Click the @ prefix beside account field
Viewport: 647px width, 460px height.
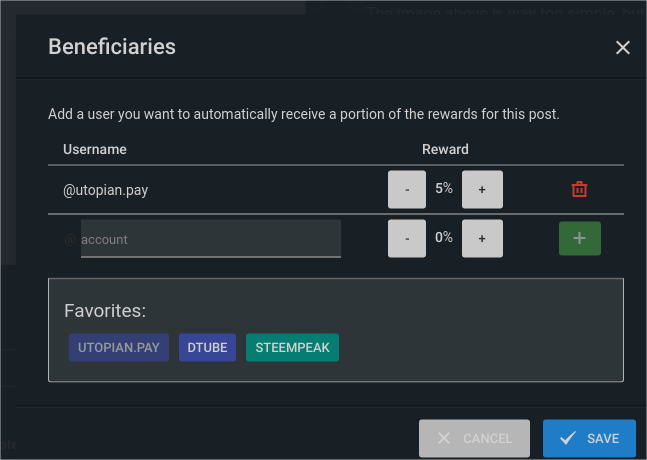(70, 239)
